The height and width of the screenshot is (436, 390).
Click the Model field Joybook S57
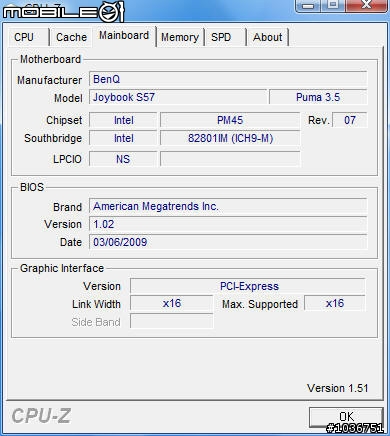178,97
